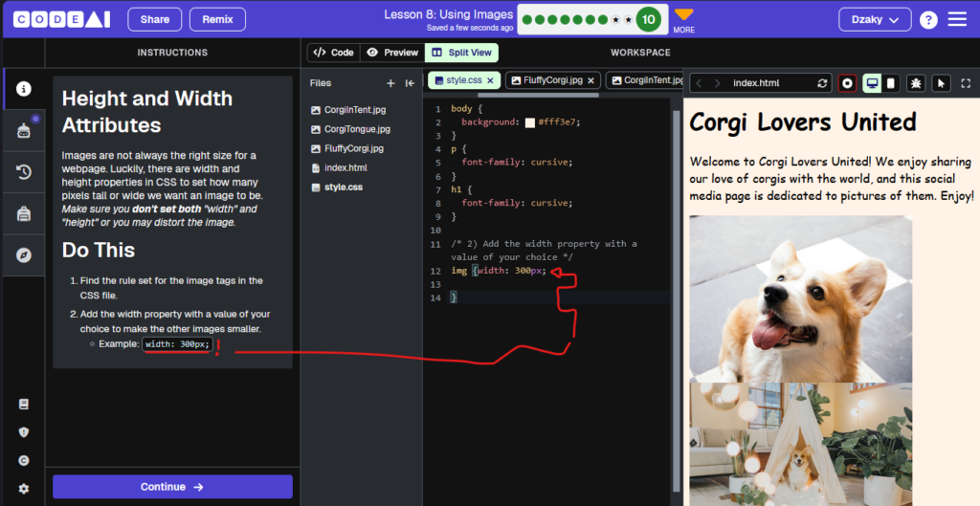Enter fullscreen preview mode
Viewport: 980px width, 506px height.
966,83
